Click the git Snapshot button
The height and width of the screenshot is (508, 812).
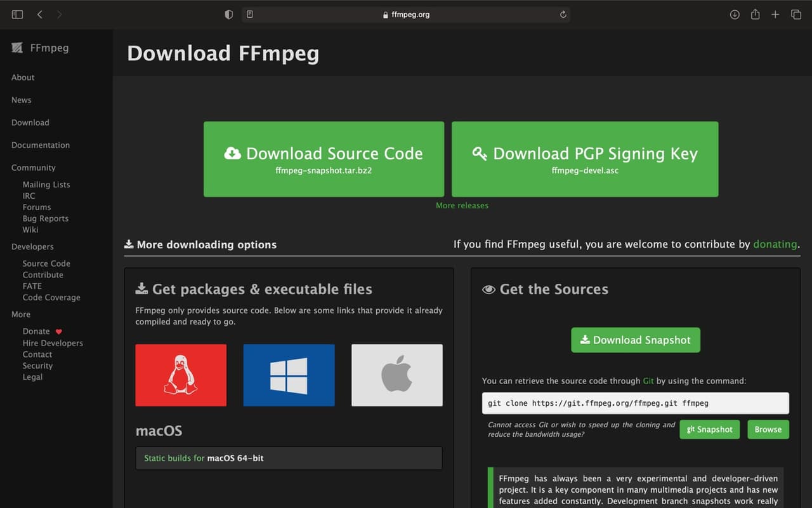pos(710,429)
